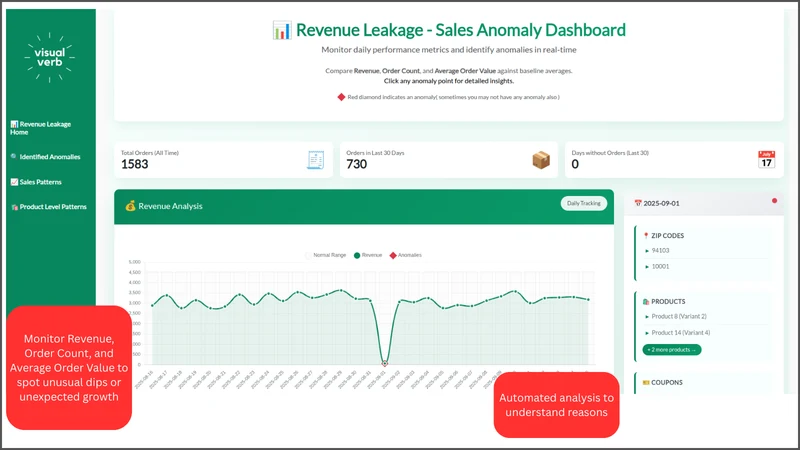
Task: Toggle Revenue series in chart legend
Action: [x=368, y=255]
